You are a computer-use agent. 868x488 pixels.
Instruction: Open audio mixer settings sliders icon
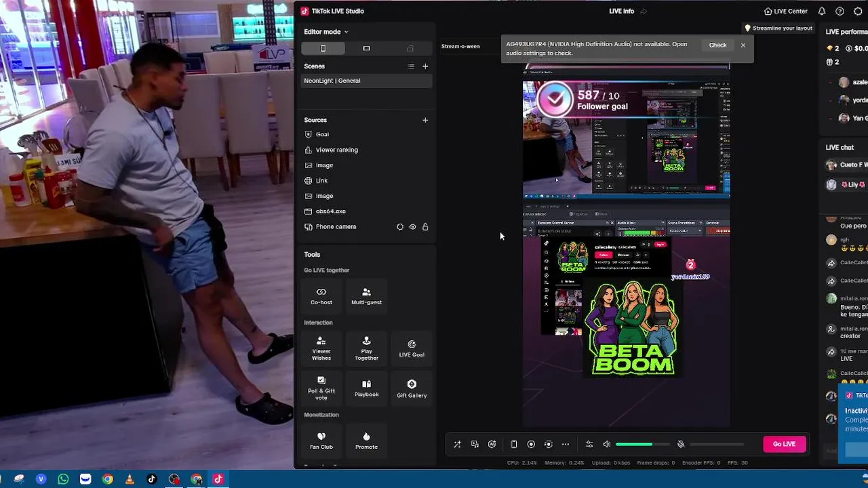tap(589, 445)
